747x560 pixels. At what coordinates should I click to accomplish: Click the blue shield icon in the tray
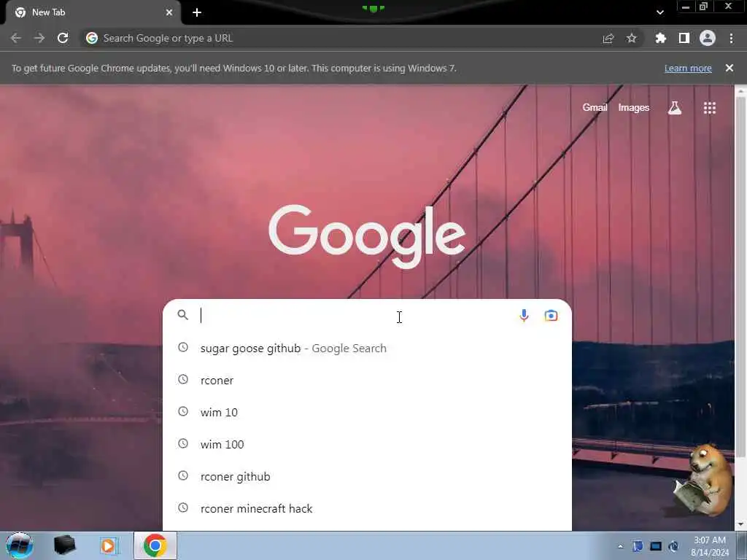coord(638,546)
